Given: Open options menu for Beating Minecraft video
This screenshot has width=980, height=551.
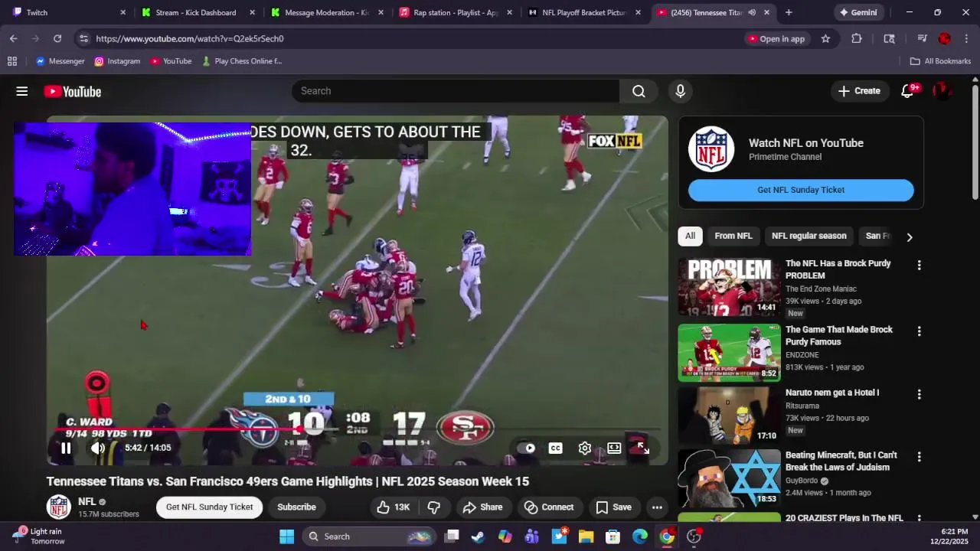Looking at the screenshot, I should pos(919,457).
